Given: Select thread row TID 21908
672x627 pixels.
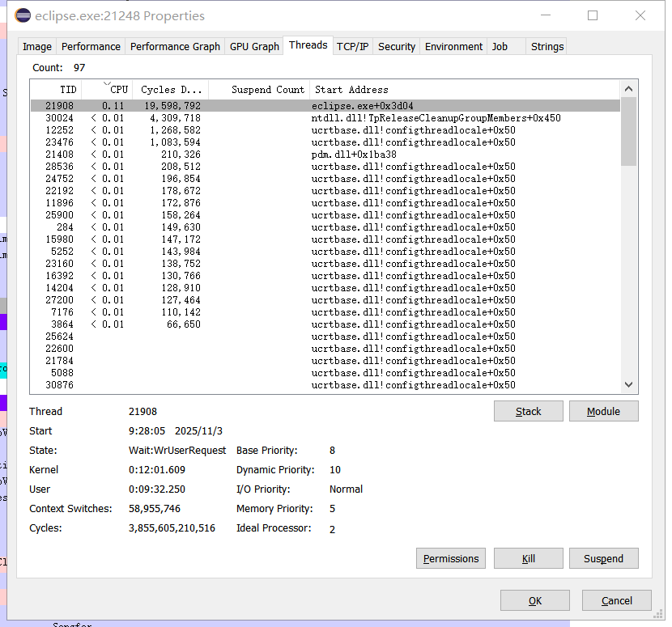Looking at the screenshot, I should 325,106.
